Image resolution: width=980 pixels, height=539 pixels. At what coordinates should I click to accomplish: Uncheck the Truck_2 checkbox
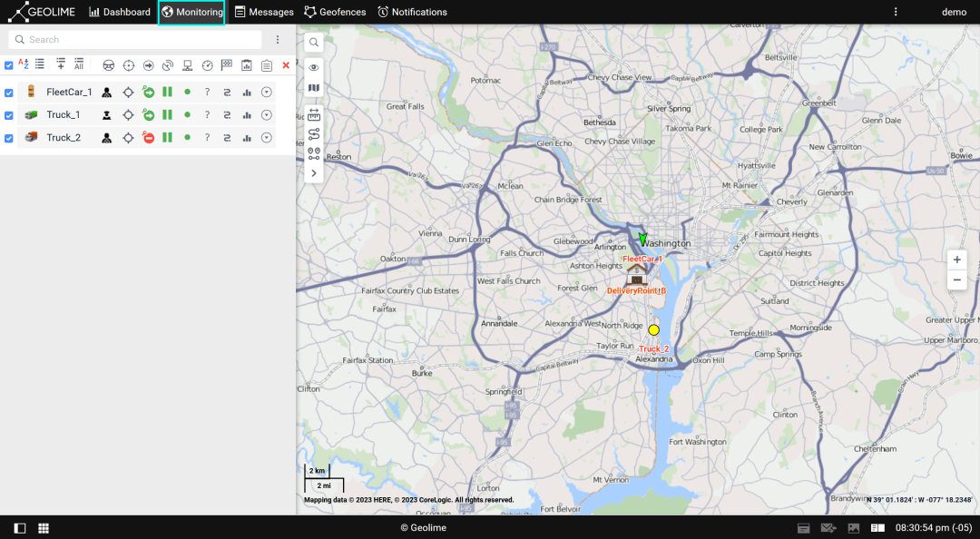(x=9, y=138)
